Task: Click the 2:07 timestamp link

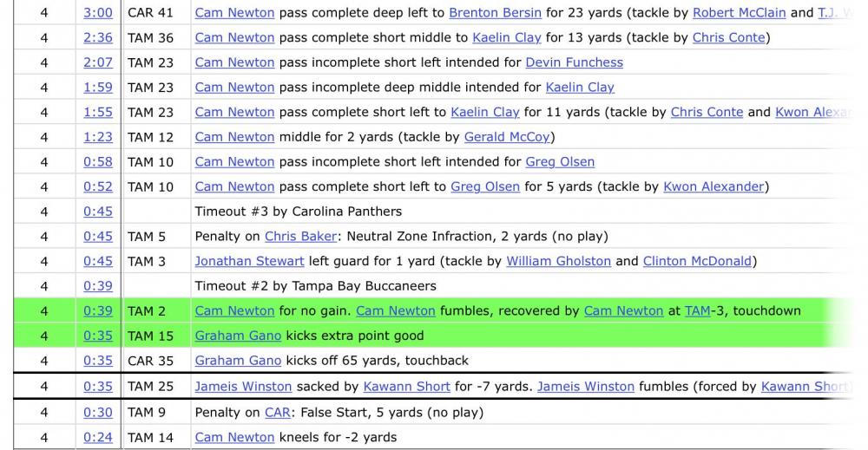Action: click(x=98, y=62)
